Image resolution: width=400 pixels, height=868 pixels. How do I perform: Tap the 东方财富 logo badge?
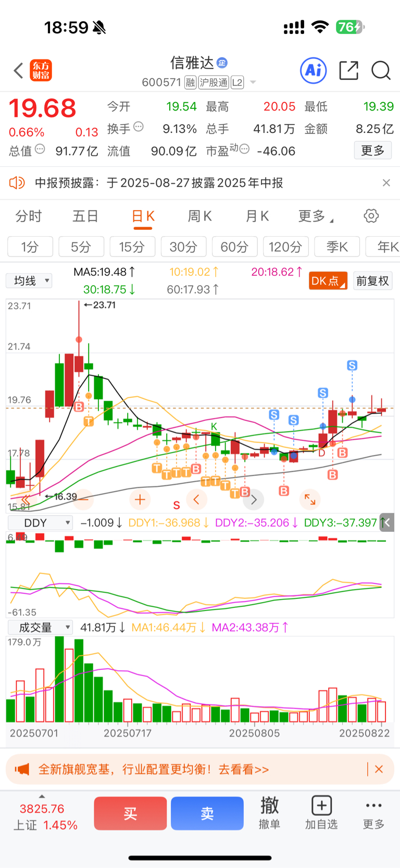pyautogui.click(x=41, y=70)
